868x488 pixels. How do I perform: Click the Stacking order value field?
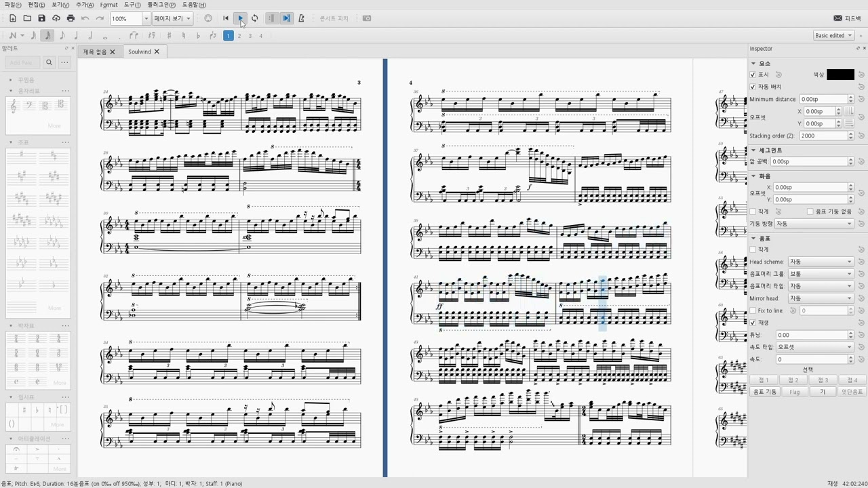(x=823, y=136)
